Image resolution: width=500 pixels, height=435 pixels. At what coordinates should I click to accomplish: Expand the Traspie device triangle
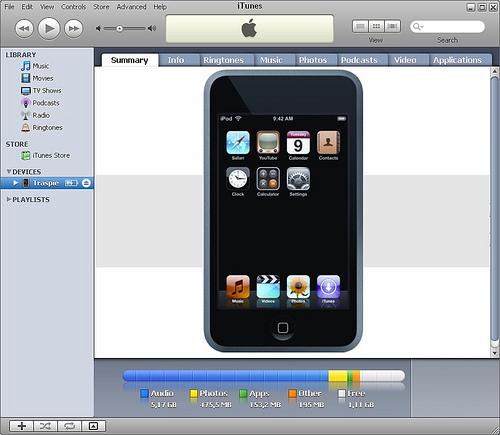click(15, 183)
